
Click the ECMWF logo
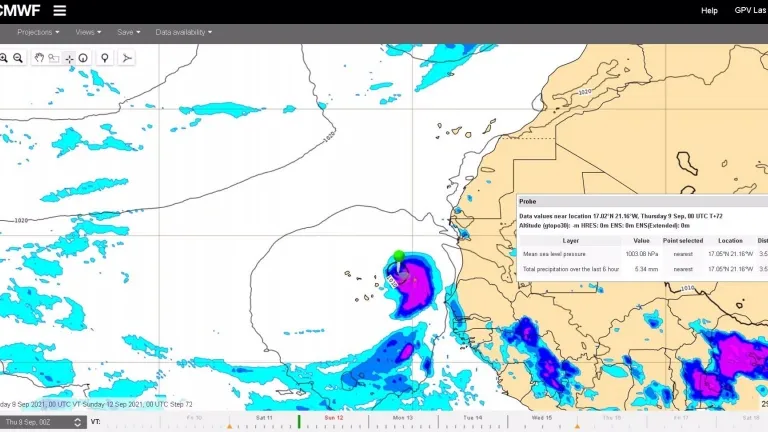click(x=20, y=11)
